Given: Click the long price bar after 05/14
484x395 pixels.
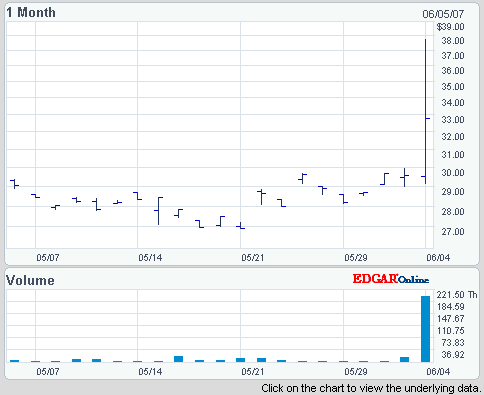Looking at the screenshot, I should coord(159,211).
